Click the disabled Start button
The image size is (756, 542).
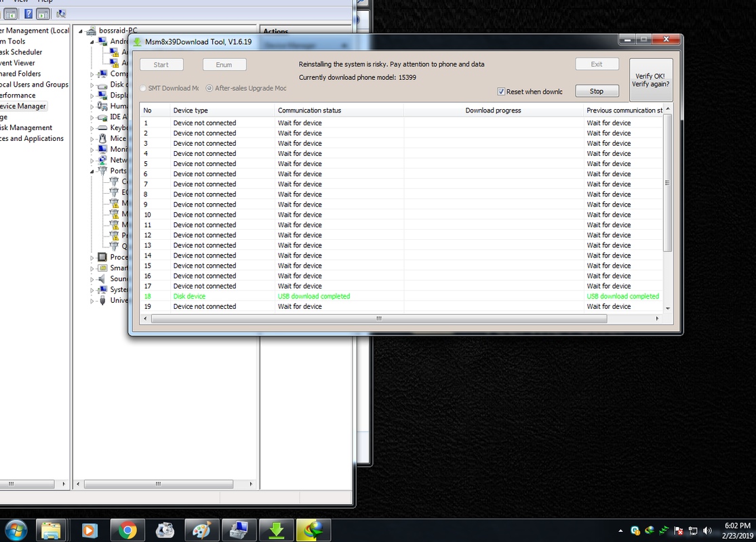[161, 64]
